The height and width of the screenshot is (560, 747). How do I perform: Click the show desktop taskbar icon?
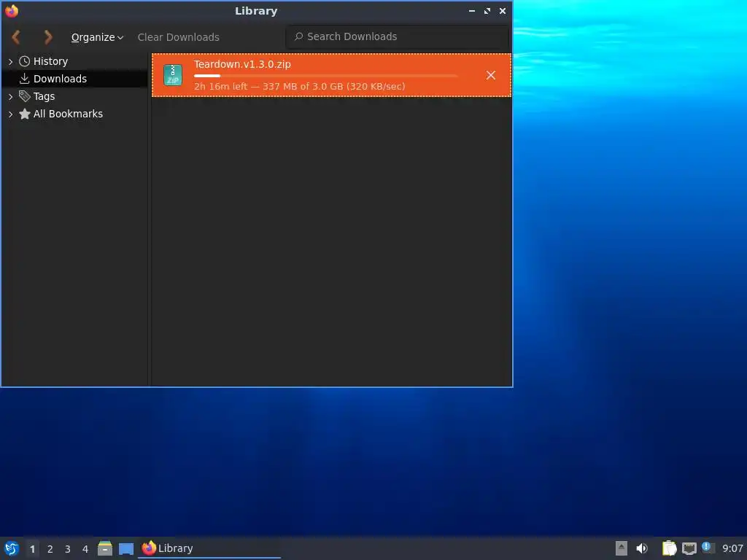tap(126, 548)
